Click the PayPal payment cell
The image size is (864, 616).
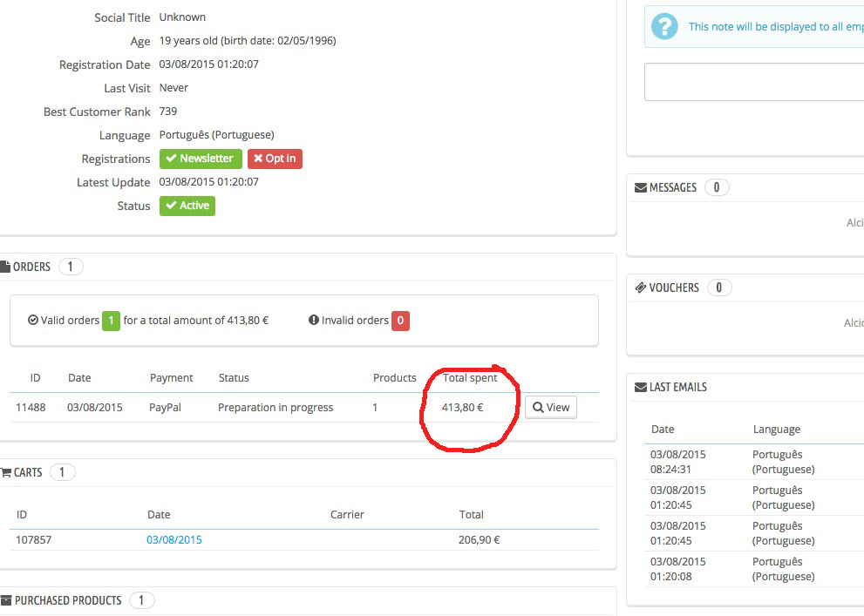165,408
